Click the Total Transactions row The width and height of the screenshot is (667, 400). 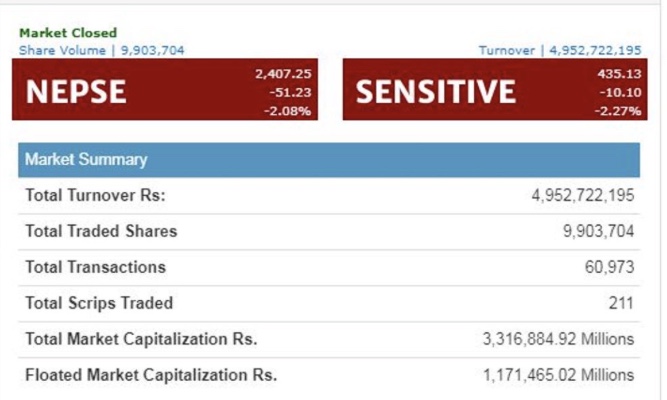coord(329,267)
